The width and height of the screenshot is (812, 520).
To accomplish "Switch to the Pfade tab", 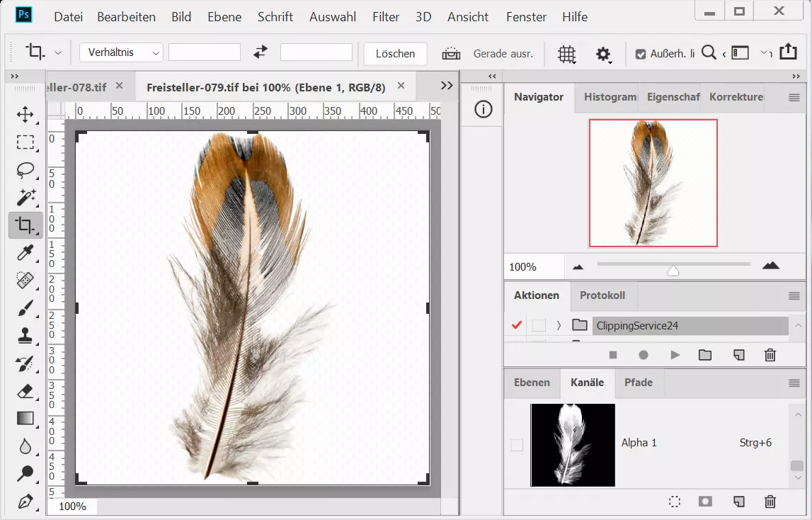I will [x=638, y=383].
